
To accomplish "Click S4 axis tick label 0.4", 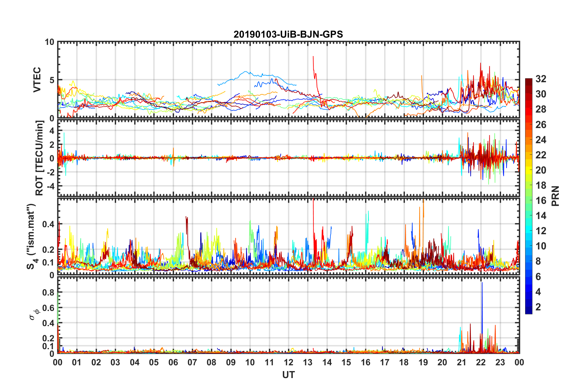I will (49, 224).
